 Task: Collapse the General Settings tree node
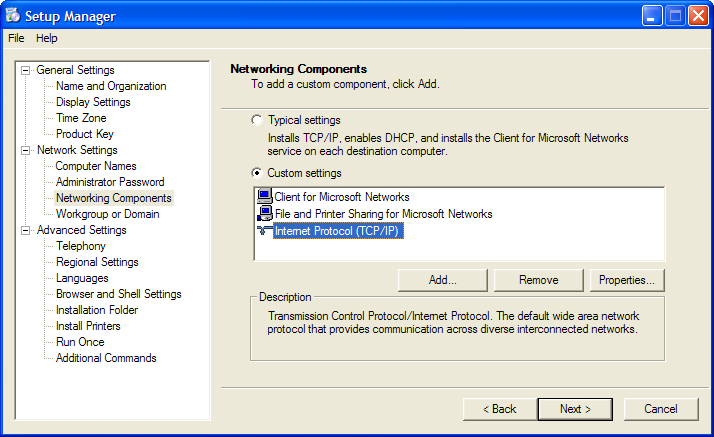(26, 70)
